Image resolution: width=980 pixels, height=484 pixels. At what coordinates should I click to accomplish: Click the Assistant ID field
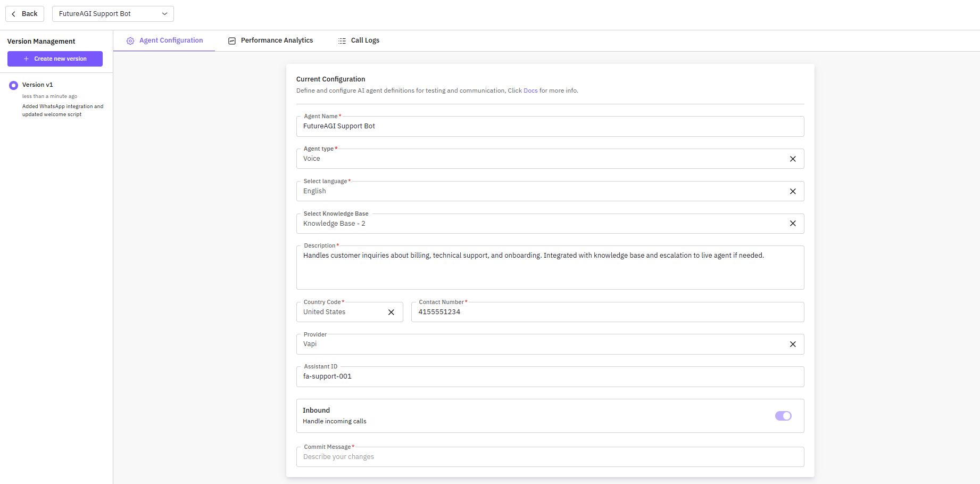coord(550,376)
